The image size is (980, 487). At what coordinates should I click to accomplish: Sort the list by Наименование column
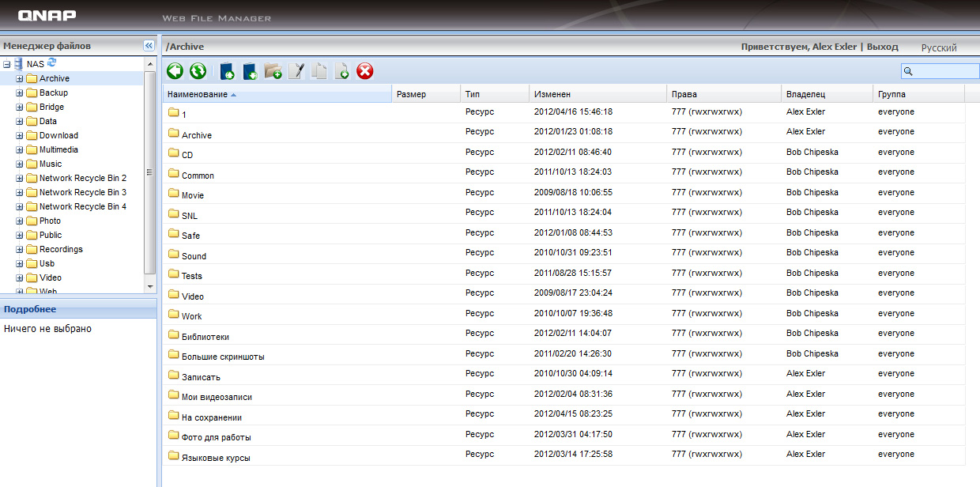[198, 95]
